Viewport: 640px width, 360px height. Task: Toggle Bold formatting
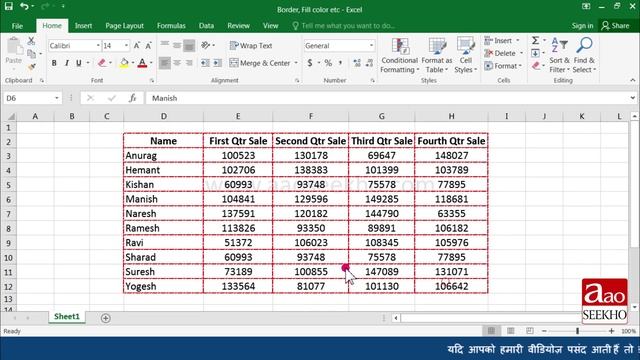click(x=54, y=63)
